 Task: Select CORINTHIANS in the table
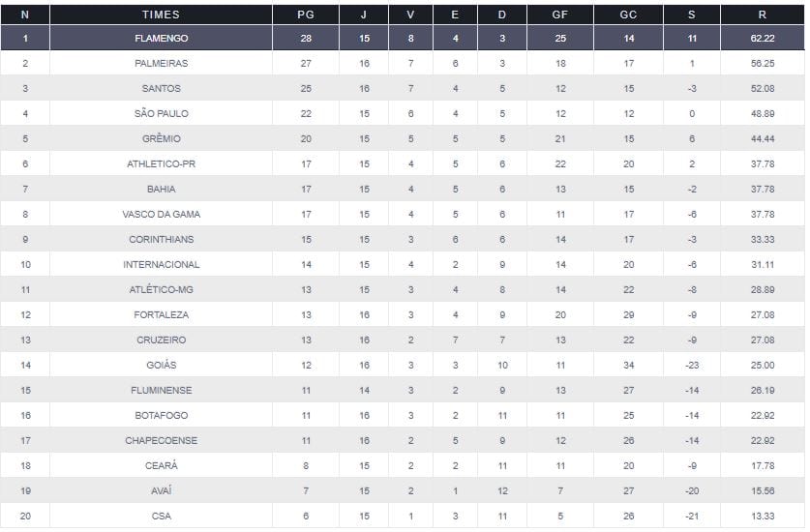coord(161,239)
